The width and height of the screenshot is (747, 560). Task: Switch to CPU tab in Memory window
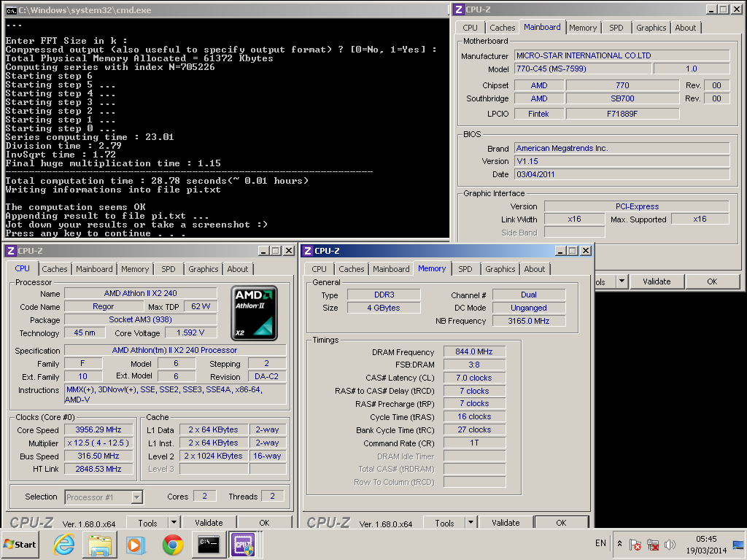click(x=320, y=269)
